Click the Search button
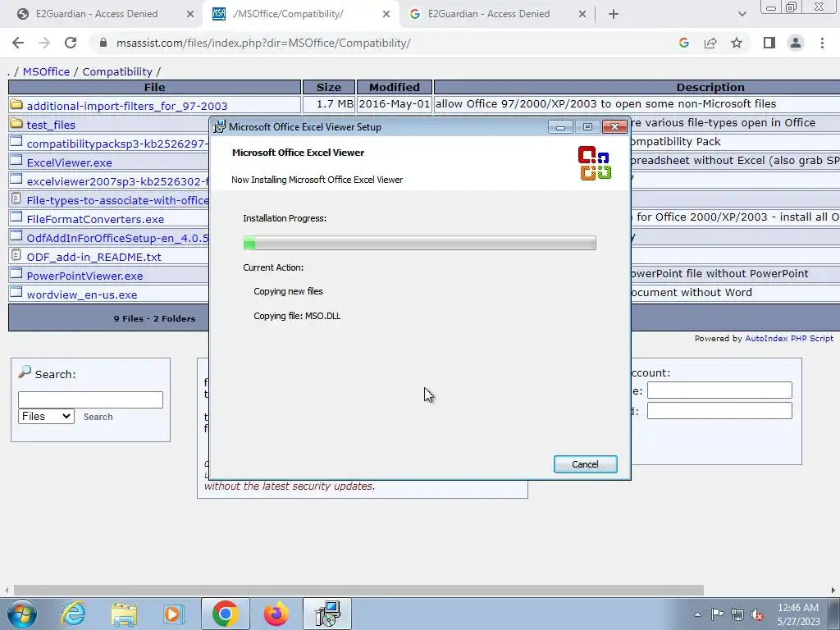The height and width of the screenshot is (630, 840). (98, 417)
